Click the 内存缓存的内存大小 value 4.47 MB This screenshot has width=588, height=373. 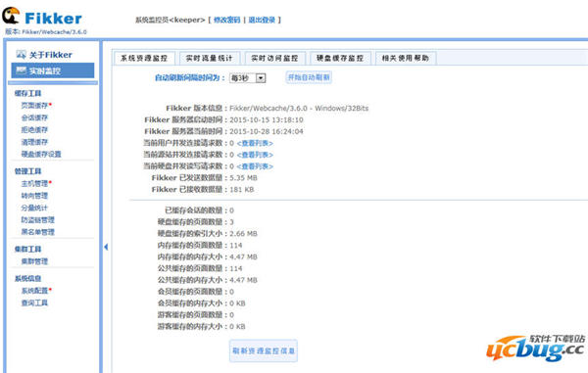pos(243,256)
